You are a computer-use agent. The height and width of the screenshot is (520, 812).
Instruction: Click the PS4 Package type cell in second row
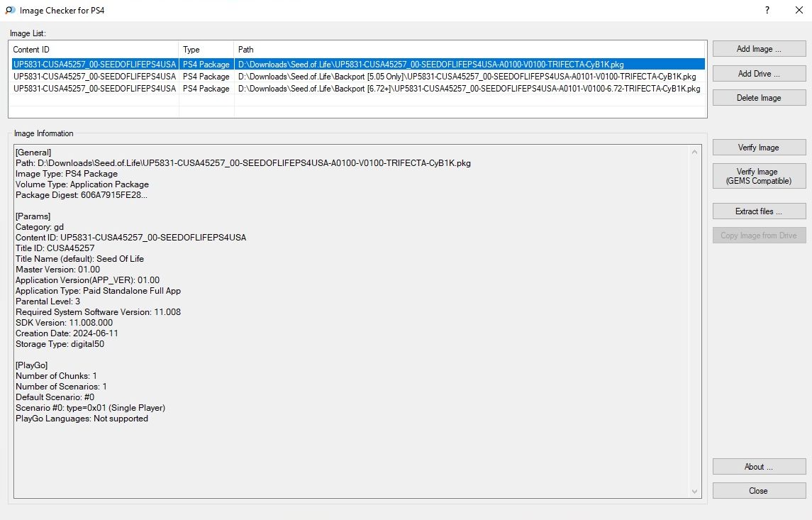tap(206, 77)
